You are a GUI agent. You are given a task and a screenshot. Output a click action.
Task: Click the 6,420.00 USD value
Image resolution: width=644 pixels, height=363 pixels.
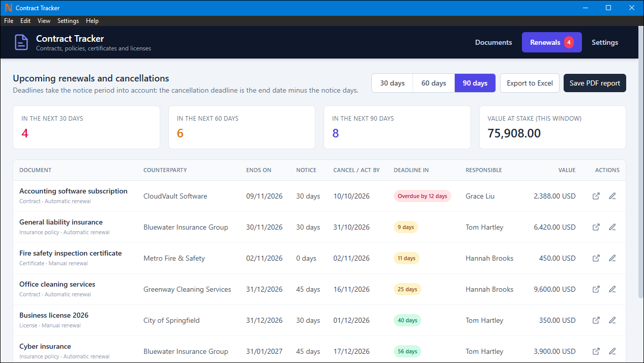coord(554,227)
